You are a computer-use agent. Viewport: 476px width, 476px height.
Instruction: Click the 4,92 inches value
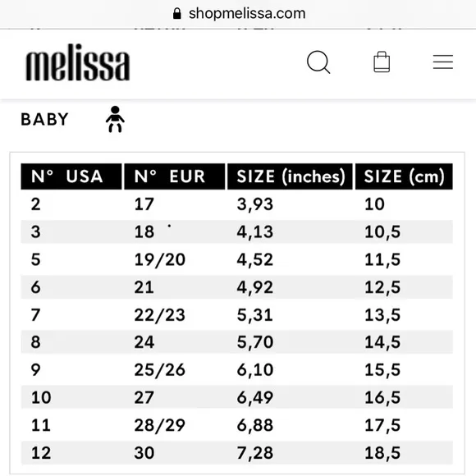pyautogui.click(x=255, y=287)
